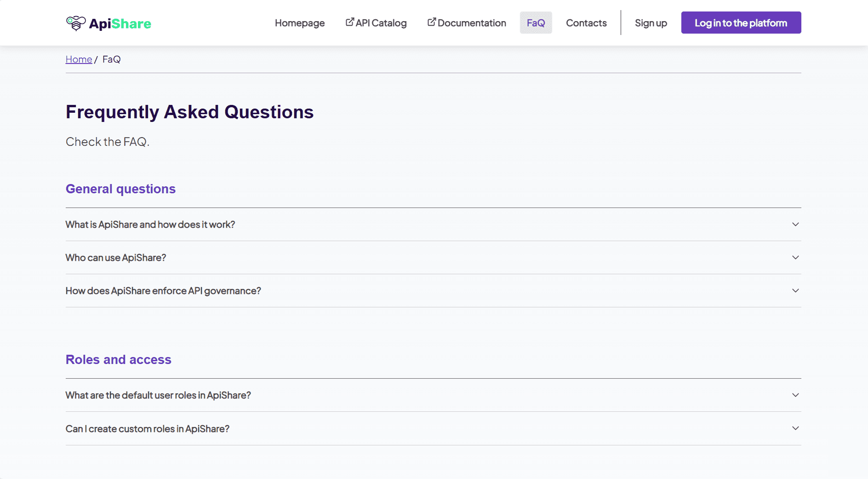Go to the Contacts page

[586, 23]
